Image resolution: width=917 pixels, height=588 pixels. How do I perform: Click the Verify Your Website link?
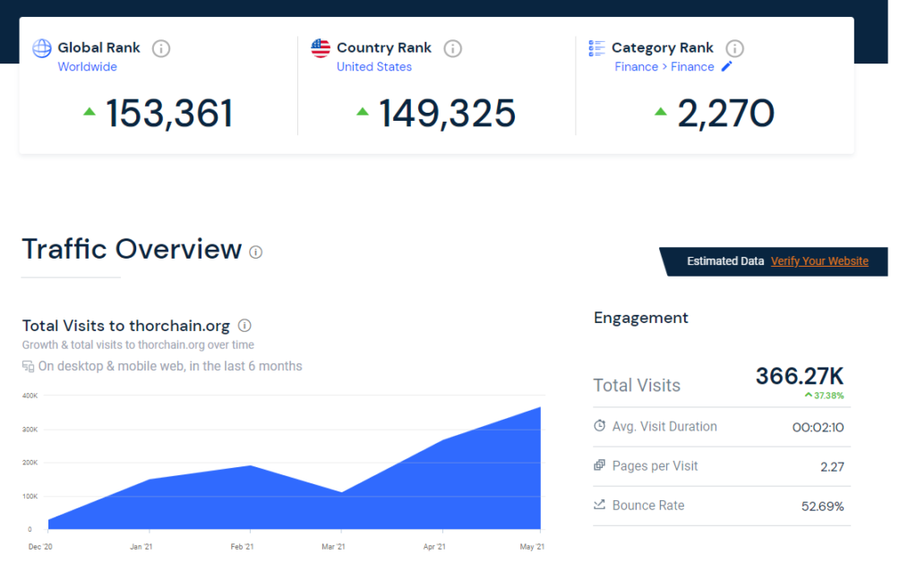click(x=819, y=261)
